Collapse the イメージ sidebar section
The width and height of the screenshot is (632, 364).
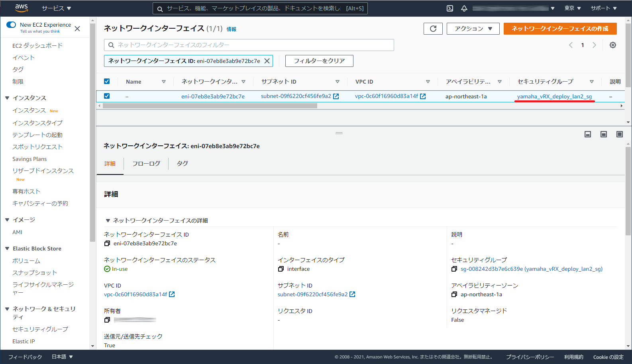[x=7, y=220]
